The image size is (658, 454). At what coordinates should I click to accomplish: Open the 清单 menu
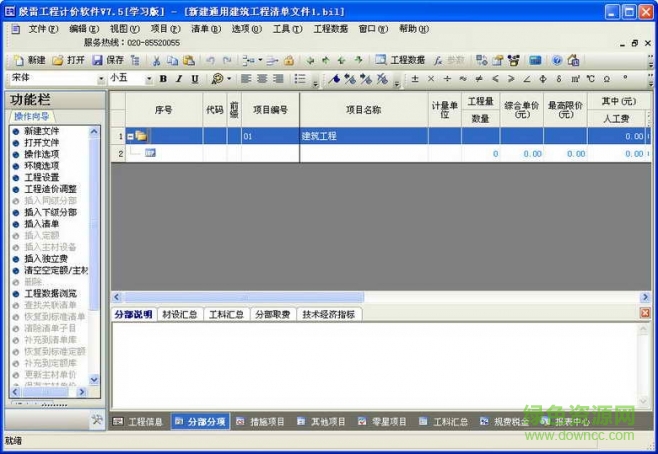pyautogui.click(x=200, y=29)
